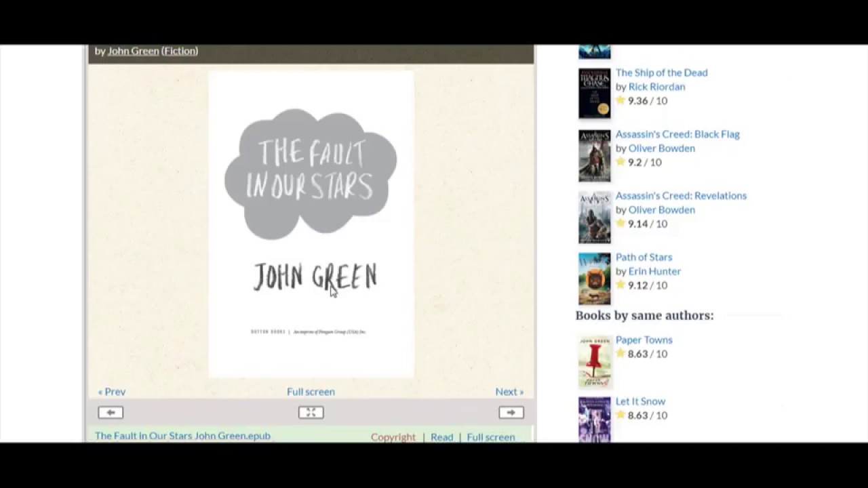The height and width of the screenshot is (488, 868).
Task: Click the 9.36 / 10 rating text
Action: point(648,100)
